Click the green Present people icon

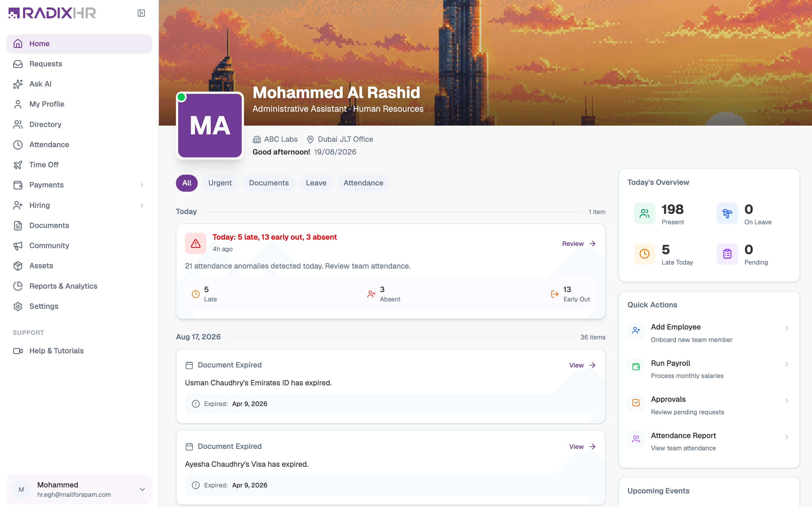tap(644, 213)
